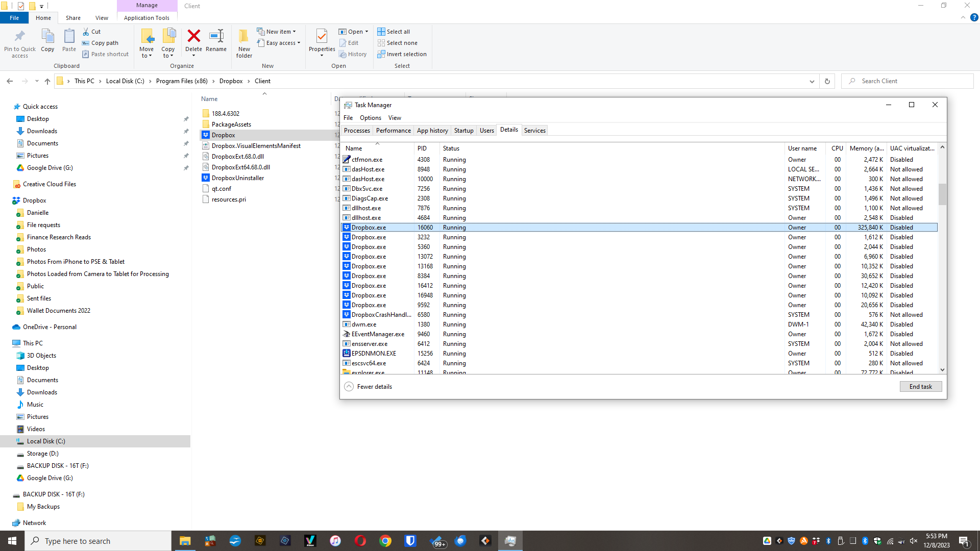This screenshot has width=980, height=551.
Task: Click the Cut scissors icon
Action: tap(86, 32)
